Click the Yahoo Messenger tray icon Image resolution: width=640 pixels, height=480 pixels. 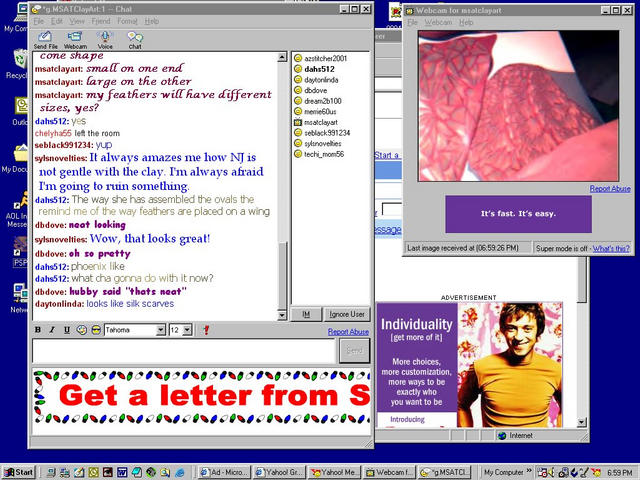point(596,473)
